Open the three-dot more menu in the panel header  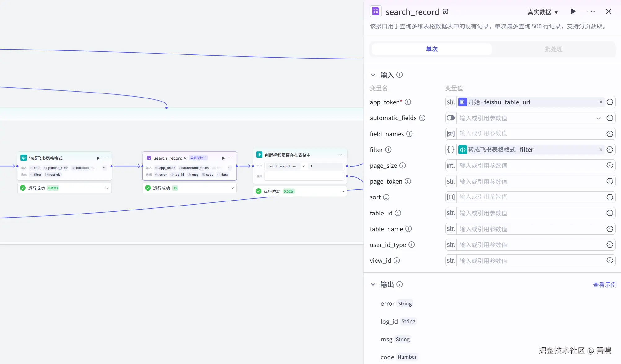tap(591, 11)
